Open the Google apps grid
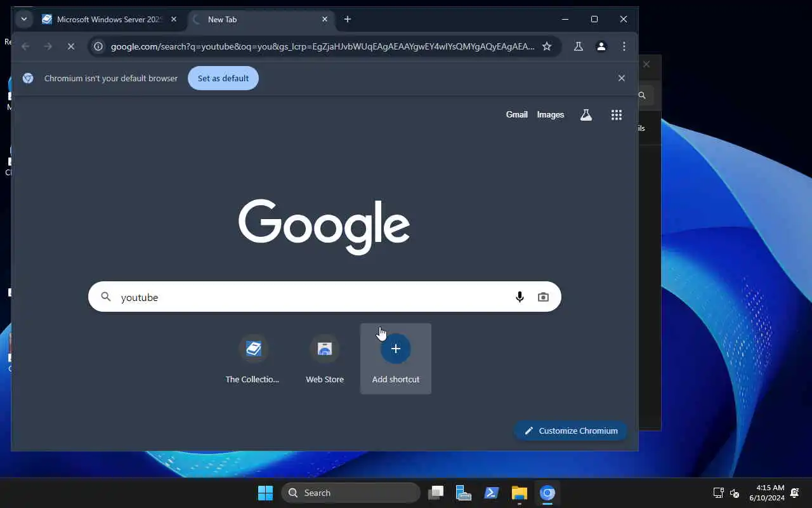Image resolution: width=812 pixels, height=508 pixels. 616,115
